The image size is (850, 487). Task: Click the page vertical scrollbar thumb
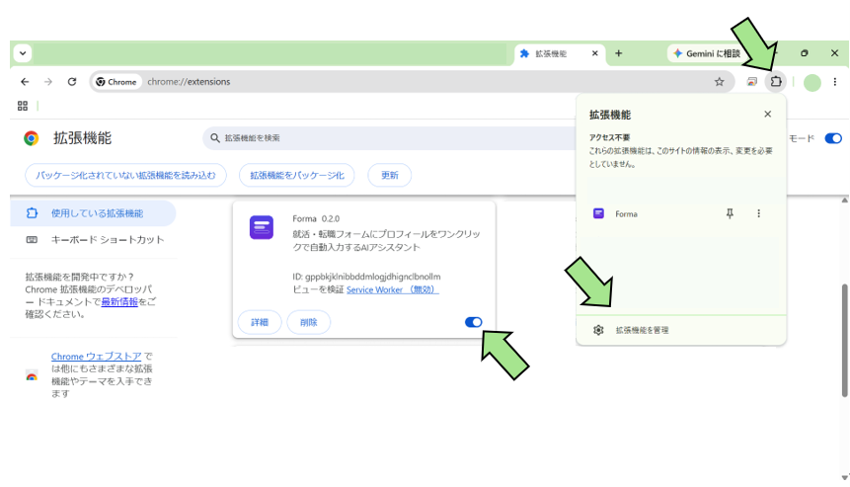pos(845,341)
